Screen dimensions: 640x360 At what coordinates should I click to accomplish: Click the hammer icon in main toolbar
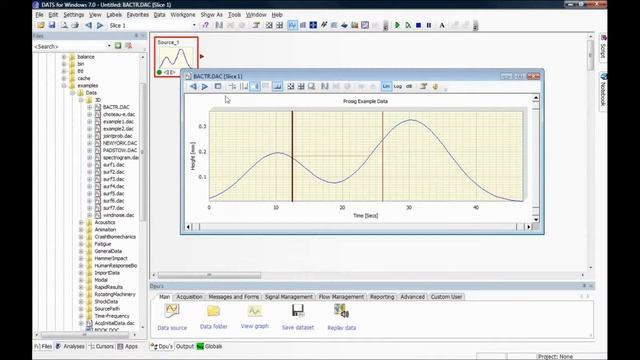(x=256, y=25)
